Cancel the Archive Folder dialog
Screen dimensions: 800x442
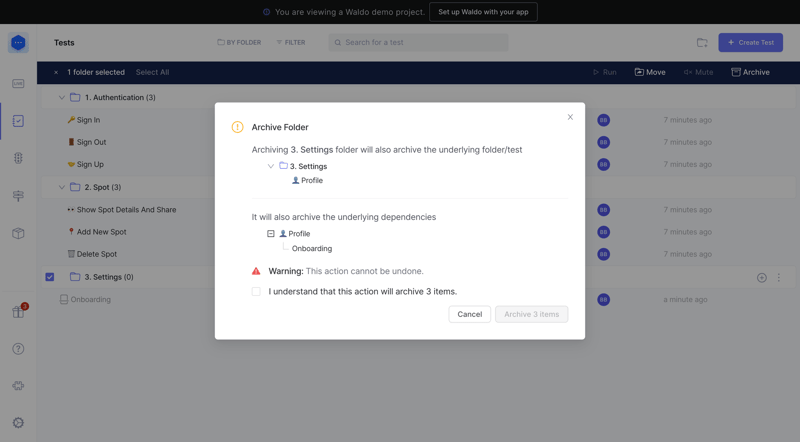[469, 314]
